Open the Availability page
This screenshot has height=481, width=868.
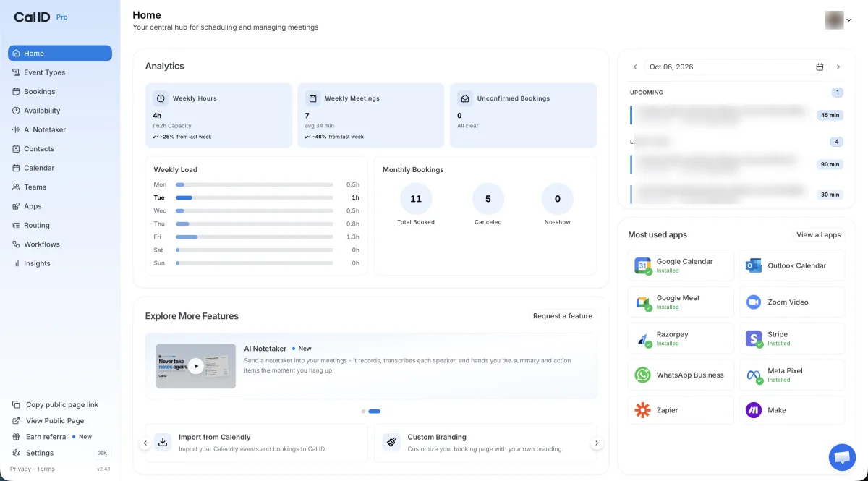coord(60,111)
